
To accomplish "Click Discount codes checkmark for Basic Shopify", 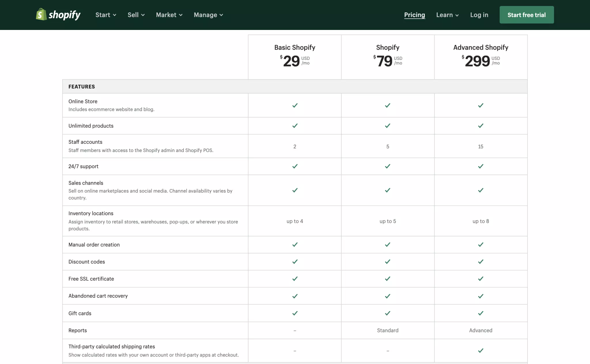I will [x=295, y=262].
